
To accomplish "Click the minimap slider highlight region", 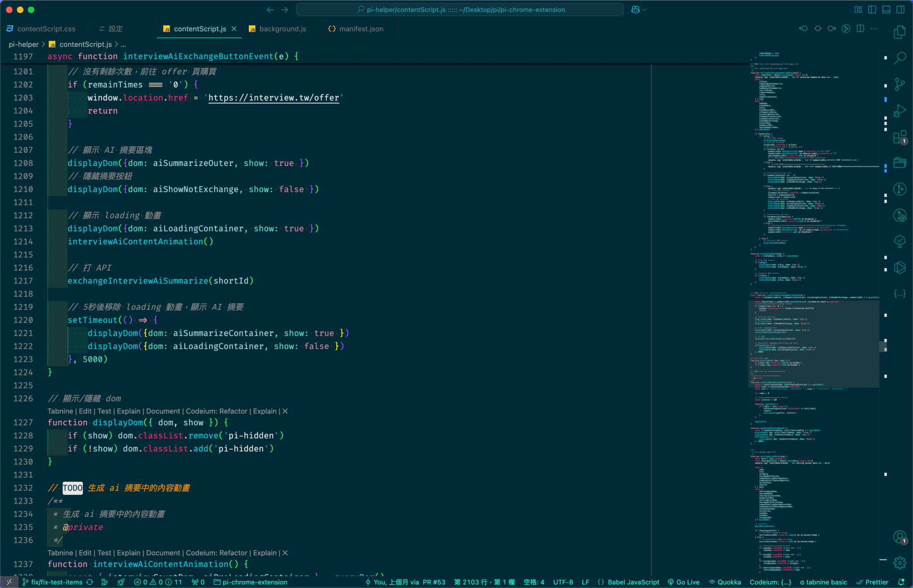I will coord(814,343).
